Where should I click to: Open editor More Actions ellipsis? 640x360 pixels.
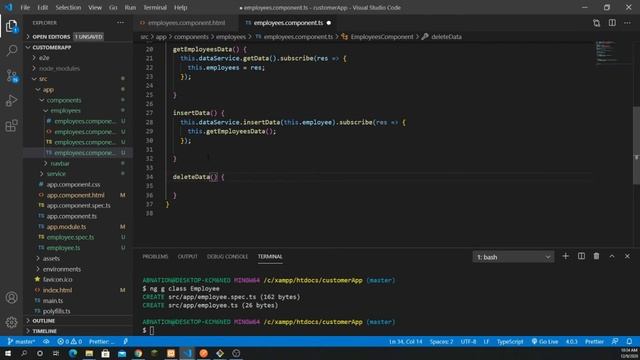point(627,23)
